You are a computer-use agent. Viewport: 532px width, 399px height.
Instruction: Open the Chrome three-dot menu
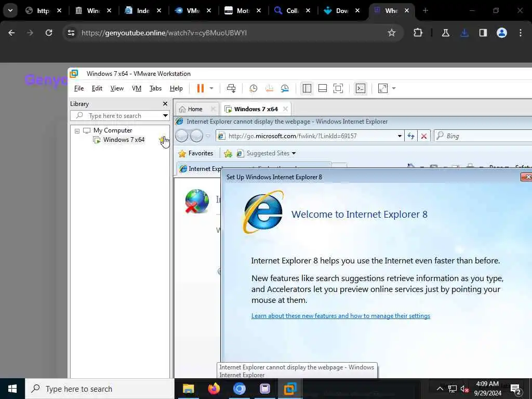click(x=521, y=33)
